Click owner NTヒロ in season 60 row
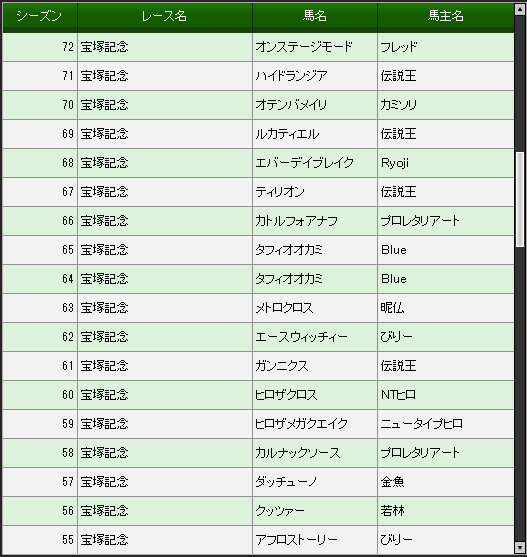Screen dimensions: 527x557 point(398,395)
